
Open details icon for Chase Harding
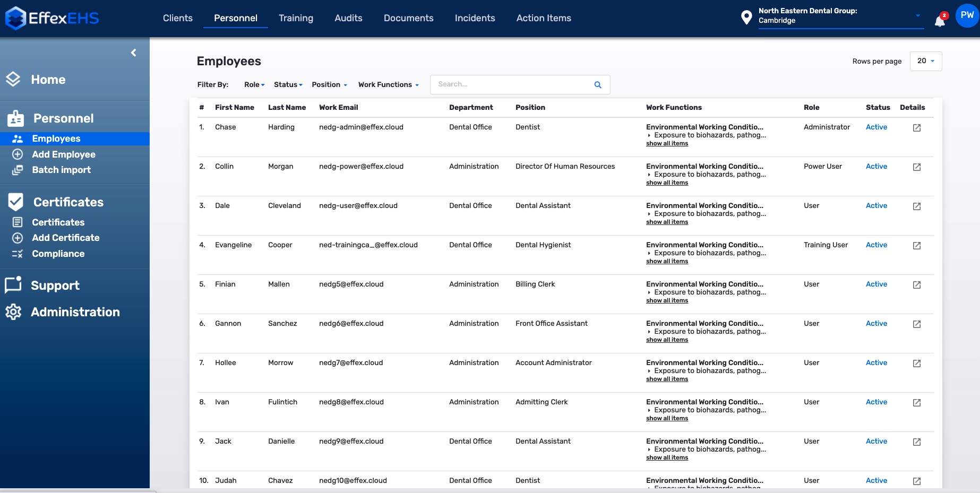[x=916, y=128]
